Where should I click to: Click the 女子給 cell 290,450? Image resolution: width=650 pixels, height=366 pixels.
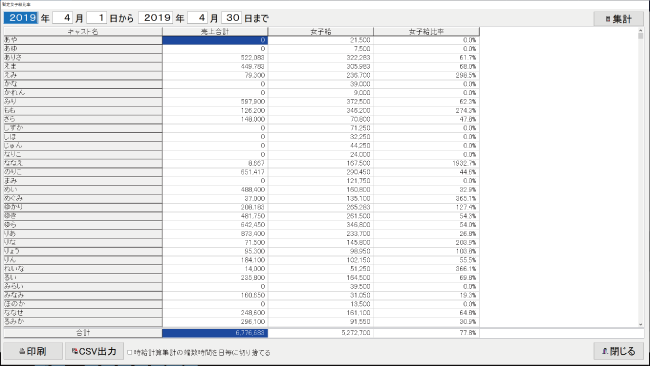[x=321, y=172]
